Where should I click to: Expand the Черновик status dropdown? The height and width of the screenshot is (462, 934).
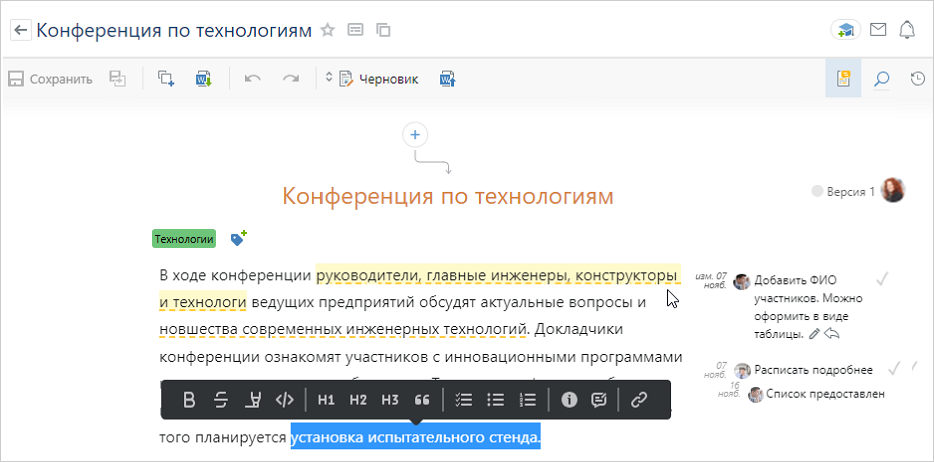330,79
